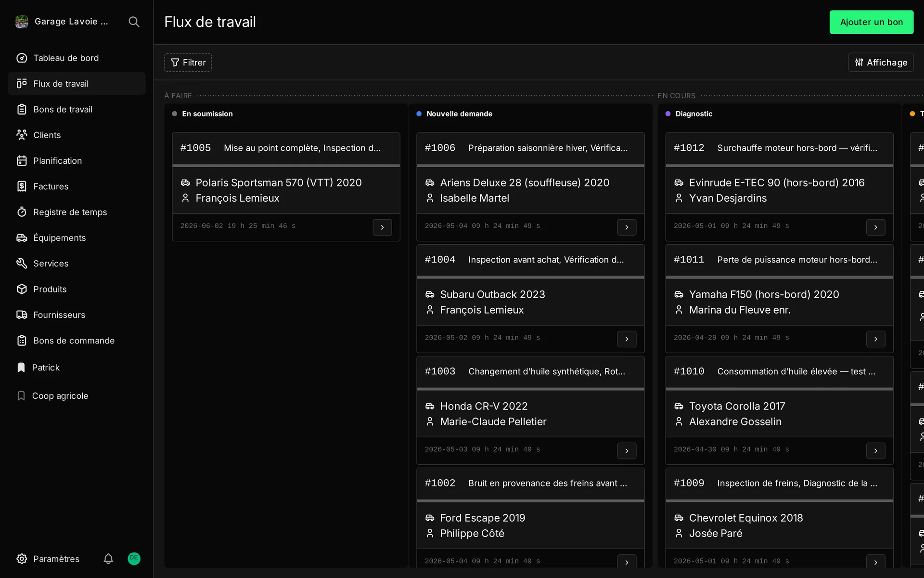Viewport: 924px width, 578px height.
Task: Open work order #1006 with its arrow button
Action: pos(627,227)
